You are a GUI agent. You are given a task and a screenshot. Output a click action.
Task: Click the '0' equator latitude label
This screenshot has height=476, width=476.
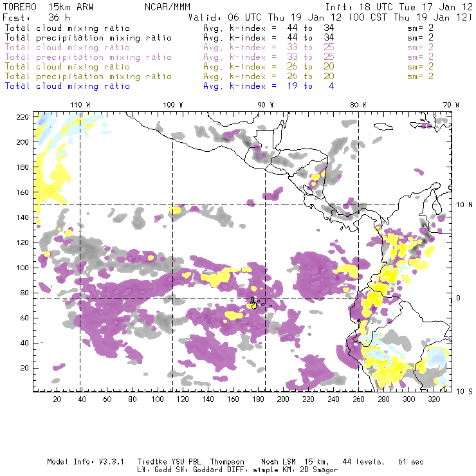[458, 298]
